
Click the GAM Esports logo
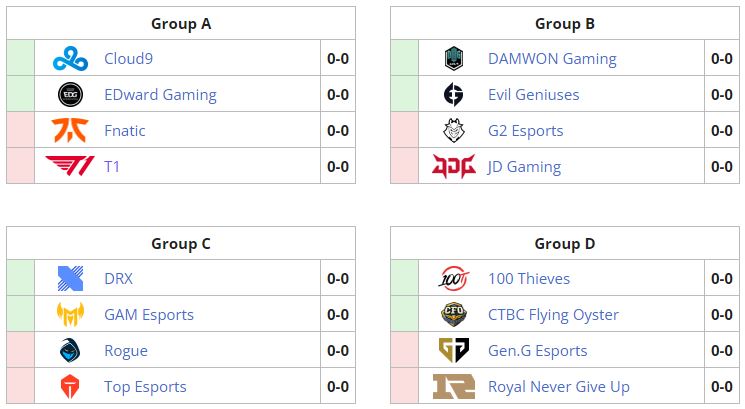point(70,315)
